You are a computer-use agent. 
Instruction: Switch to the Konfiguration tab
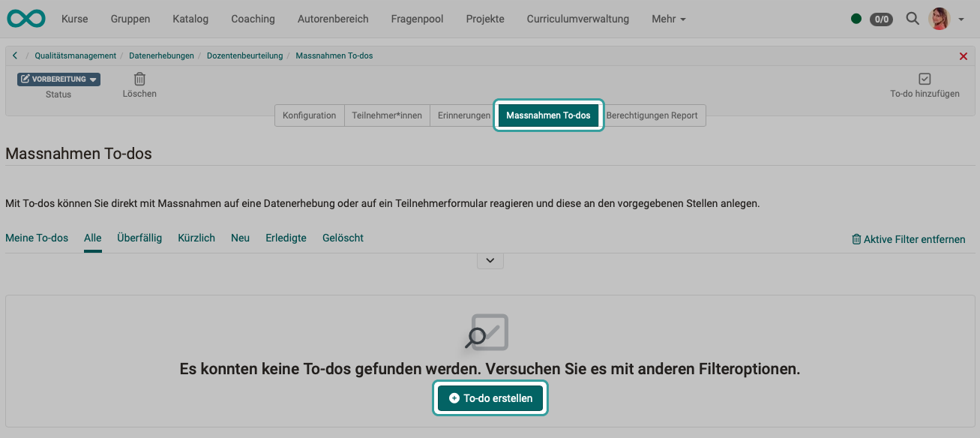click(x=309, y=115)
